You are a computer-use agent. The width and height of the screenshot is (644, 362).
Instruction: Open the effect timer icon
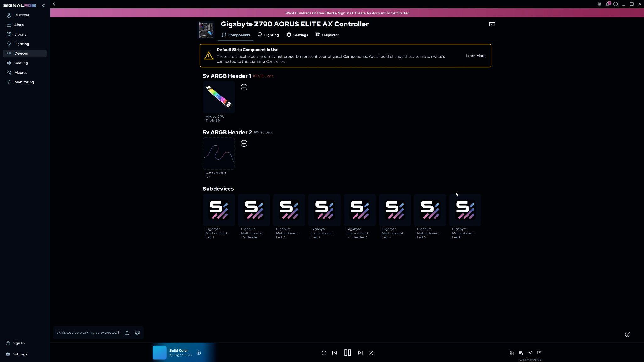(x=324, y=353)
